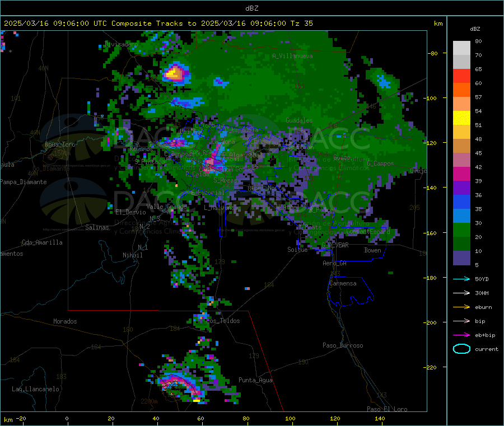
Task: Click the 'G_Campos' map label
Action: pyautogui.click(x=380, y=163)
